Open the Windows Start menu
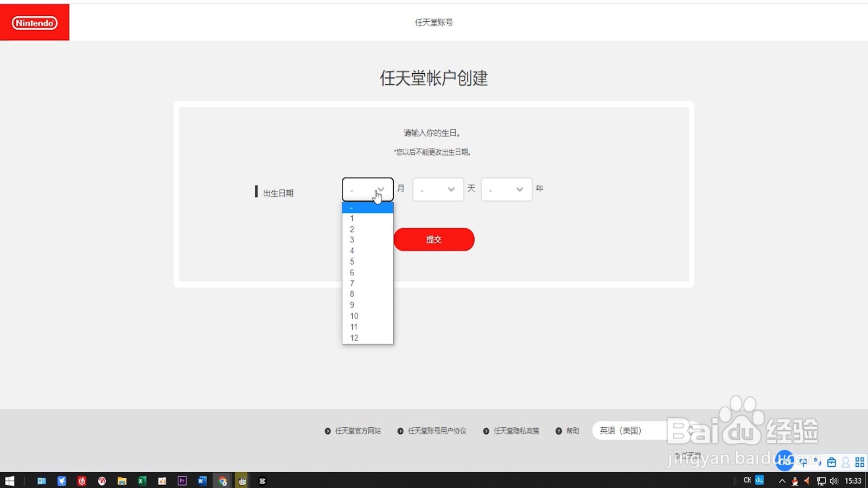The width and height of the screenshot is (868, 488). coord(10,480)
